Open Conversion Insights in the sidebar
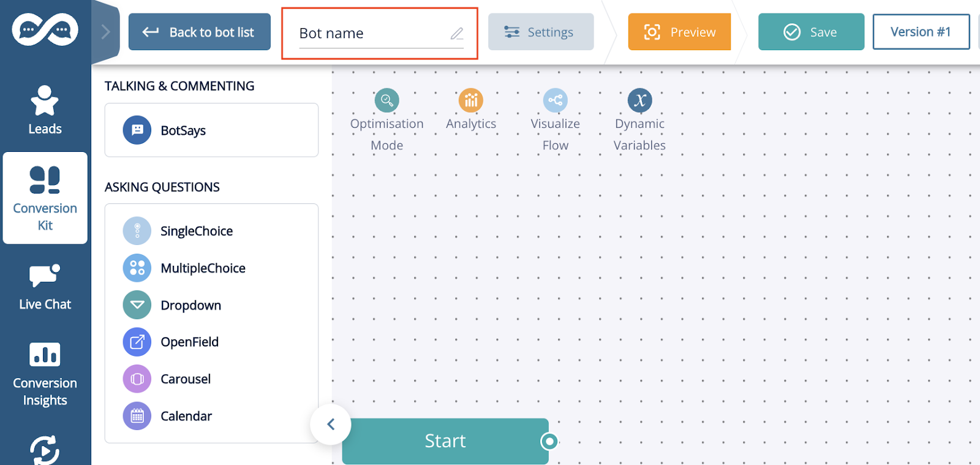980x465 pixels. point(45,374)
